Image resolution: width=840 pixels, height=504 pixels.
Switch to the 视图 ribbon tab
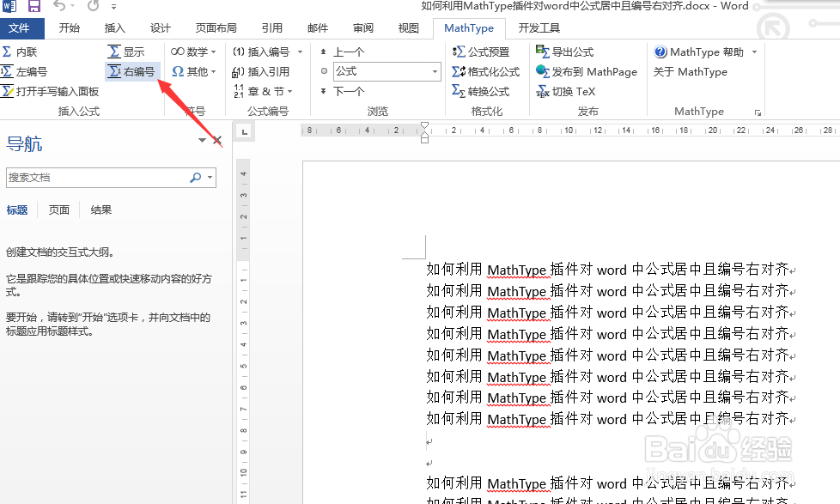pyautogui.click(x=409, y=27)
